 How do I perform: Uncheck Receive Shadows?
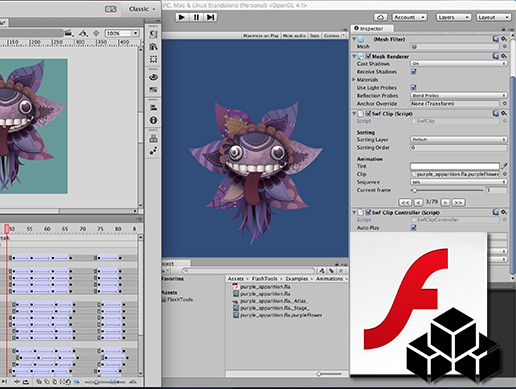tap(414, 72)
